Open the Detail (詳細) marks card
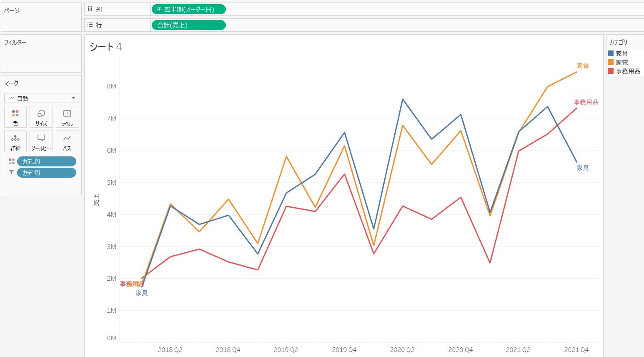The height and width of the screenshot is (357, 644). (15, 141)
